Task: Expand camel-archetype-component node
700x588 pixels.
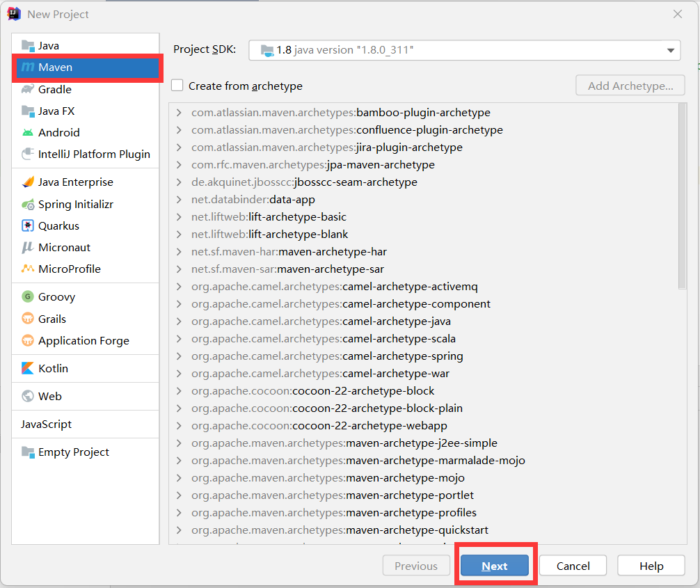Action: [179, 304]
